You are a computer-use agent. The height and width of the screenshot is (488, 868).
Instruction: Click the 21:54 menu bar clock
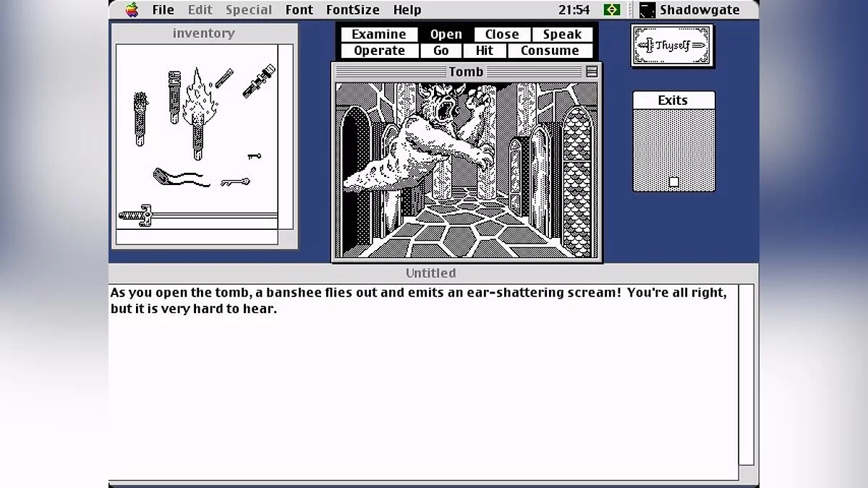pos(574,10)
